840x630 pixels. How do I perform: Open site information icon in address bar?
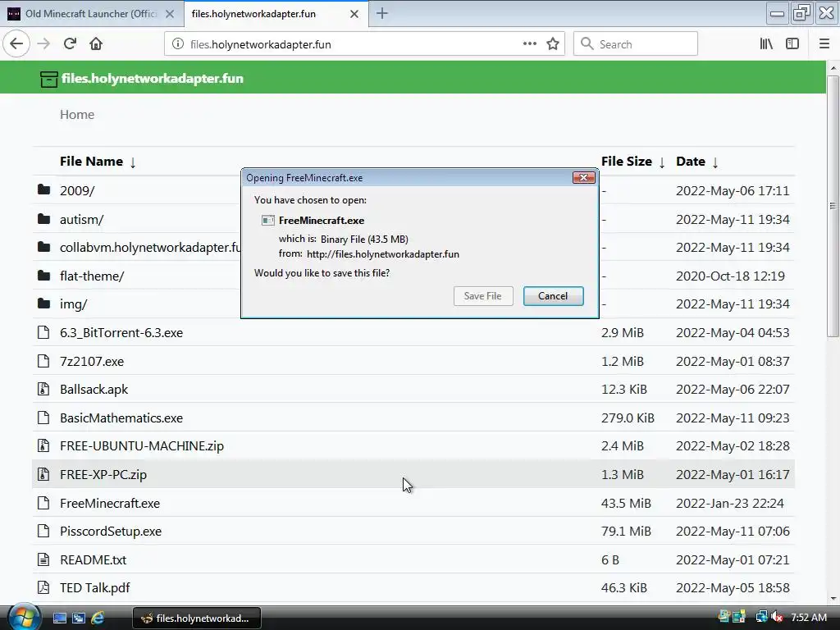178,44
